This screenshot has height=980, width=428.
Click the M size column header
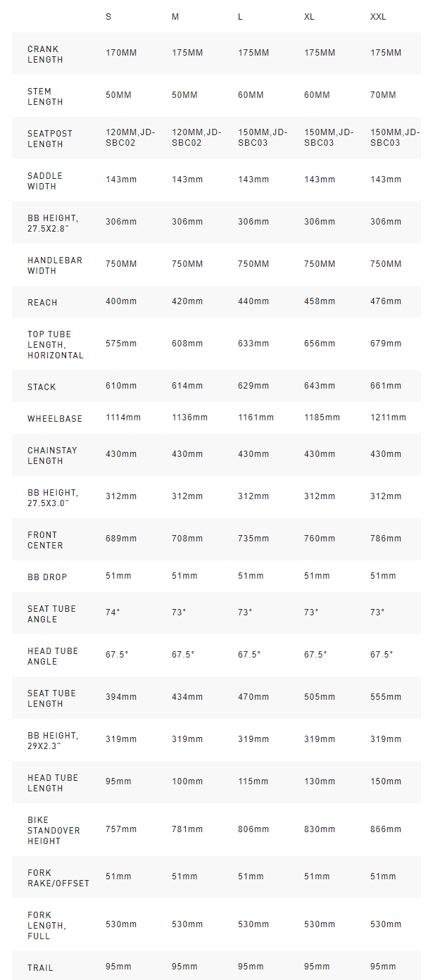click(x=175, y=16)
